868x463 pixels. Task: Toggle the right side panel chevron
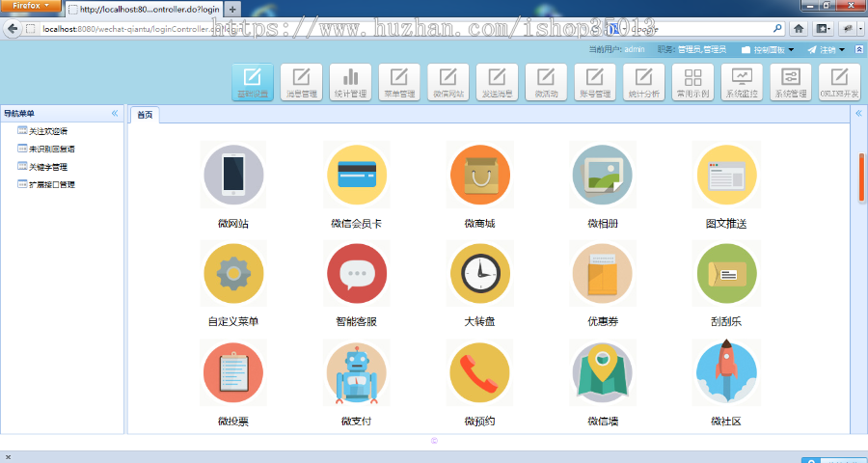(858, 113)
